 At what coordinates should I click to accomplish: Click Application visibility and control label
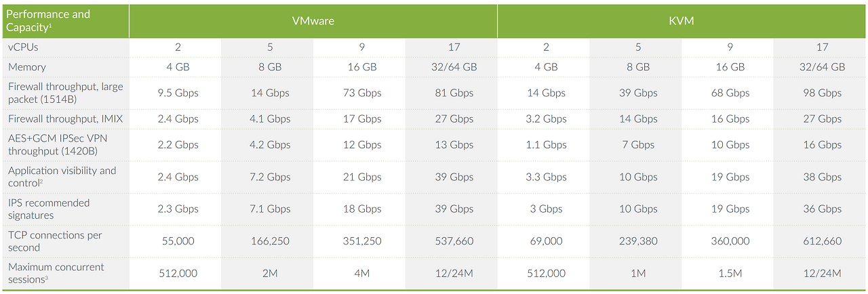pos(62,177)
